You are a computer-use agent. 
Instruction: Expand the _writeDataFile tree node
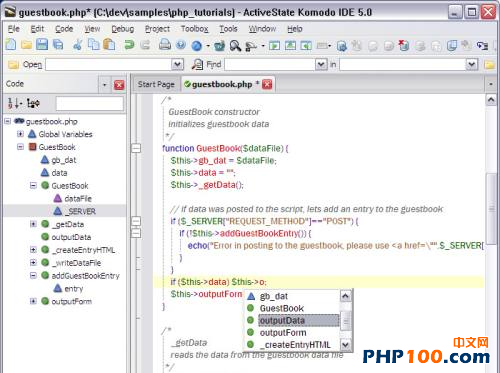[x=33, y=263]
